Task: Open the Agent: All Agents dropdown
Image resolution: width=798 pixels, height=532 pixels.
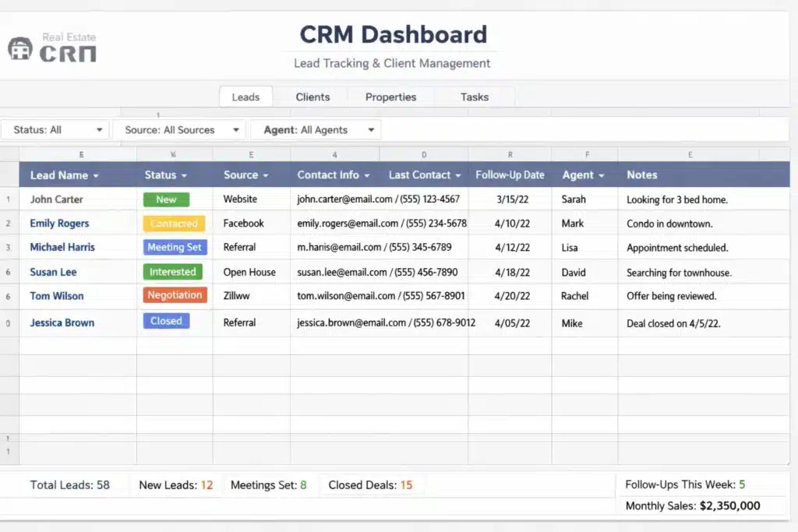Action: [316, 130]
